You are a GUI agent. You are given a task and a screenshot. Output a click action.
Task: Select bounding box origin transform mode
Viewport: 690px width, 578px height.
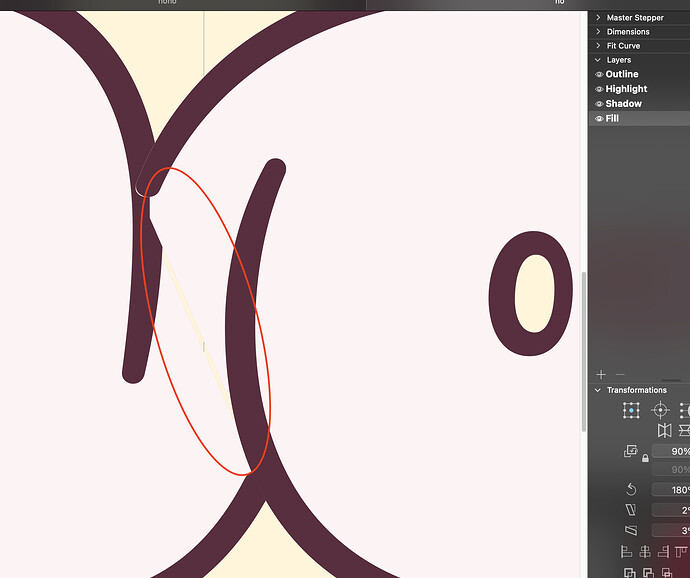[631, 410]
